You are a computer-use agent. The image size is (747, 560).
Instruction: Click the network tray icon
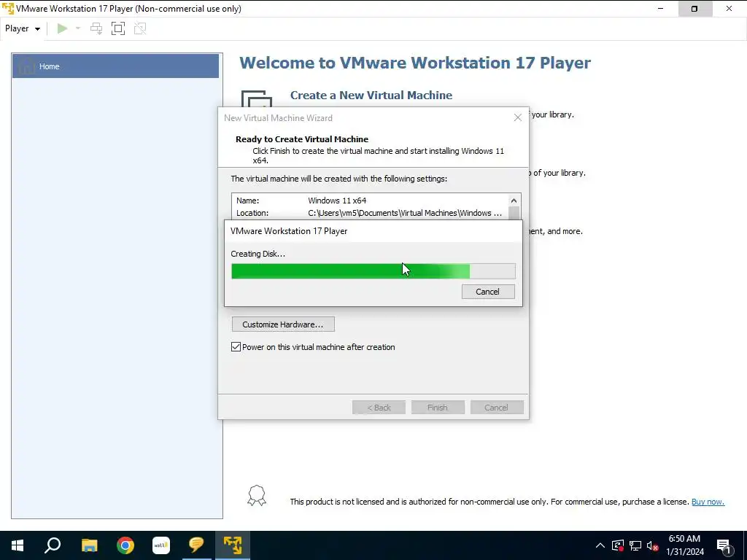pyautogui.click(x=635, y=545)
